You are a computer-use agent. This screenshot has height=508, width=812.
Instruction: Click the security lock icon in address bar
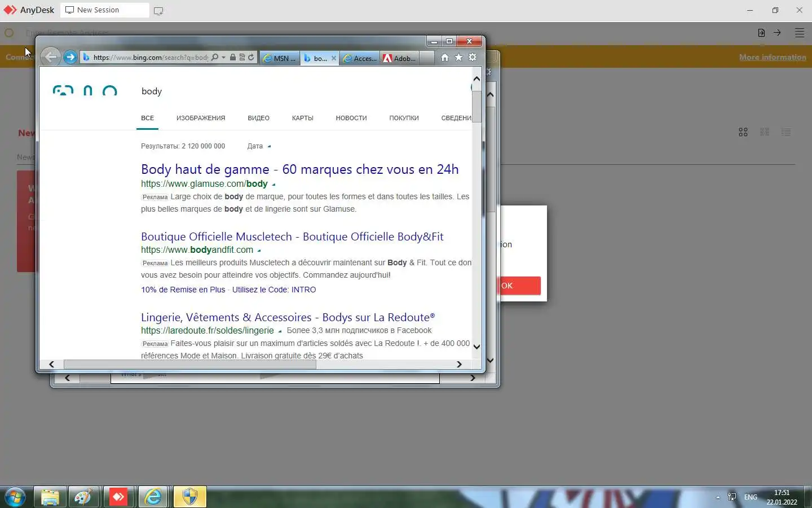pyautogui.click(x=233, y=58)
